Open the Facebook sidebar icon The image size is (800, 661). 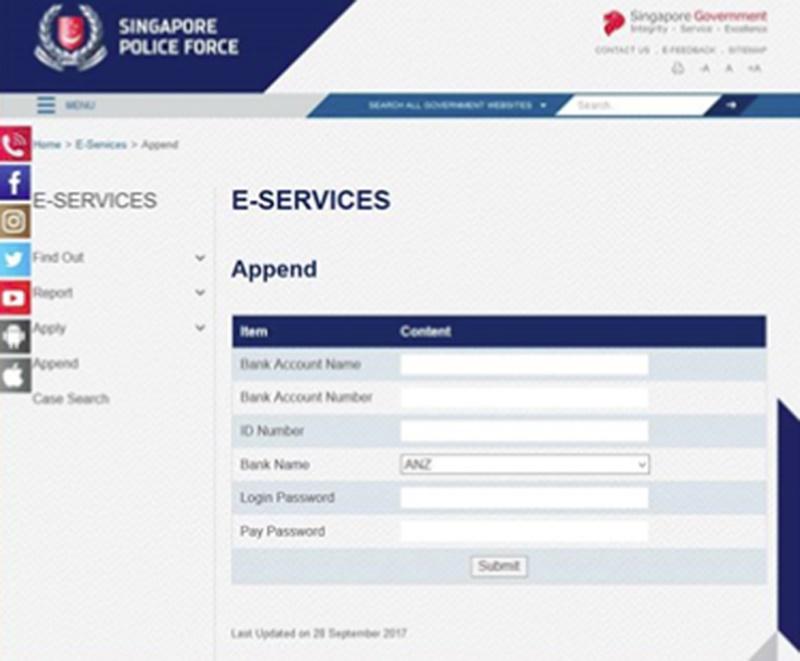coord(15,182)
